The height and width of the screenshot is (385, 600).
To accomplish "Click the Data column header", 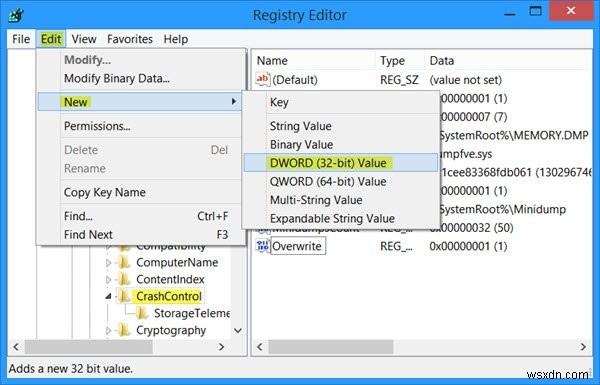I will point(509,60).
